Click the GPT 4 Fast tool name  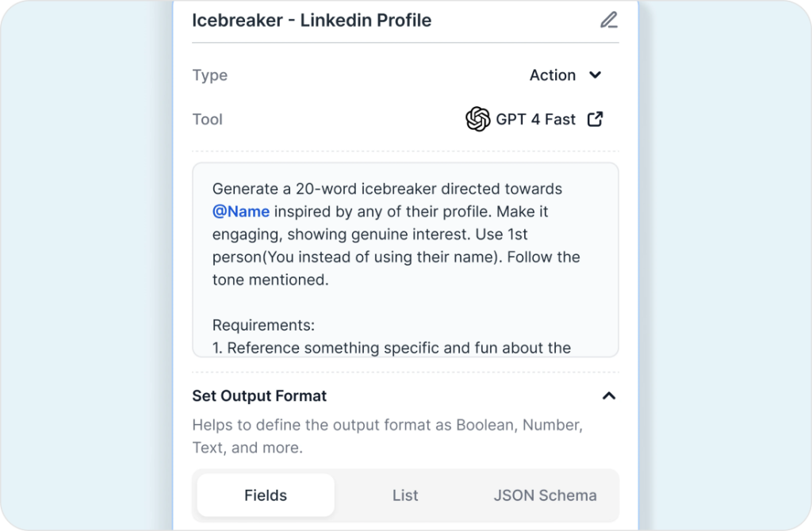(536, 120)
